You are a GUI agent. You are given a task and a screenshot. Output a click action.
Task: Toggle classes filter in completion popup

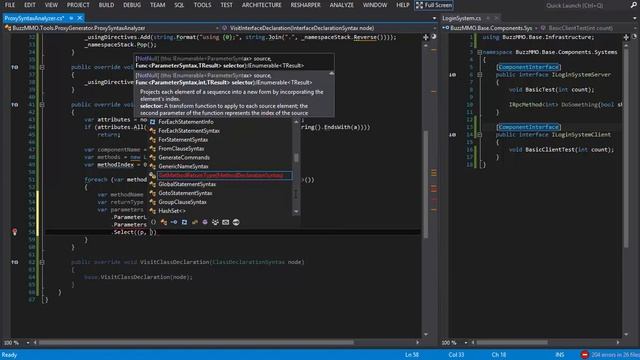click(164, 222)
